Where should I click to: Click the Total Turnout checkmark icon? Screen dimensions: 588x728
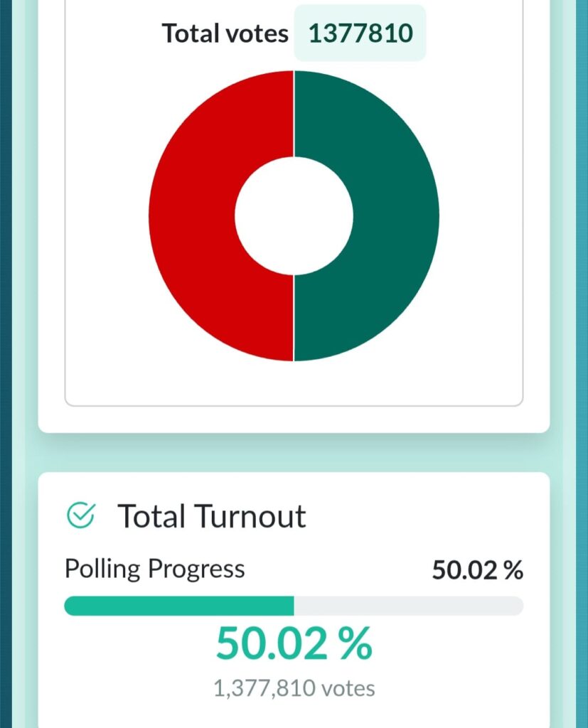click(80, 516)
